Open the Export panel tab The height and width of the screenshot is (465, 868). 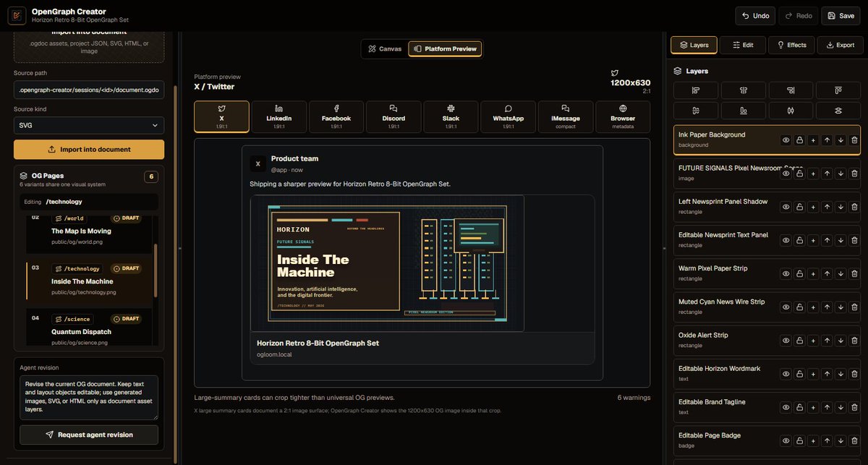click(x=840, y=45)
